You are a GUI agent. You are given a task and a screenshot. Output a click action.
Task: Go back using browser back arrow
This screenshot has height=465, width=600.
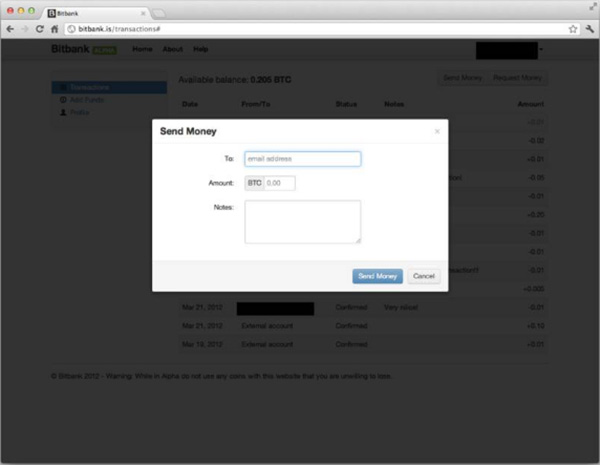pyautogui.click(x=10, y=29)
